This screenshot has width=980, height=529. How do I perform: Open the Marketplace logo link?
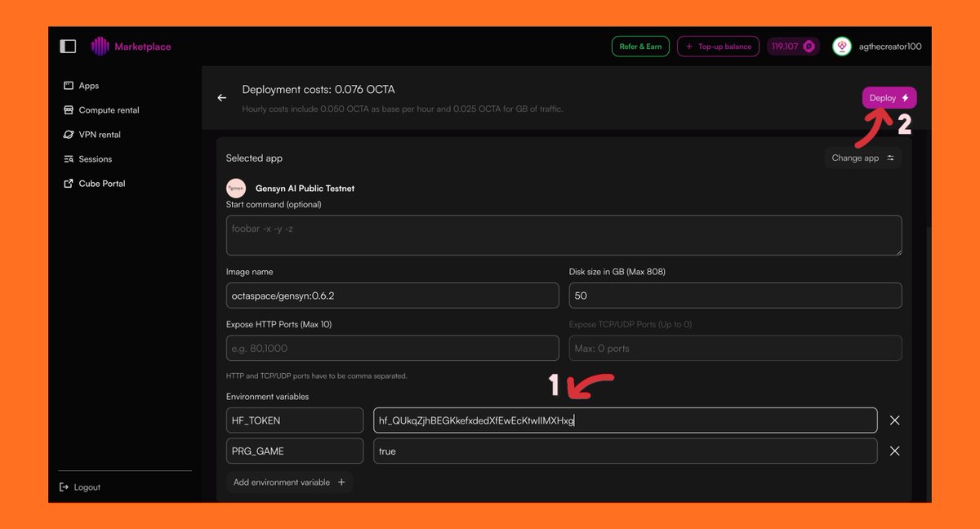131,47
